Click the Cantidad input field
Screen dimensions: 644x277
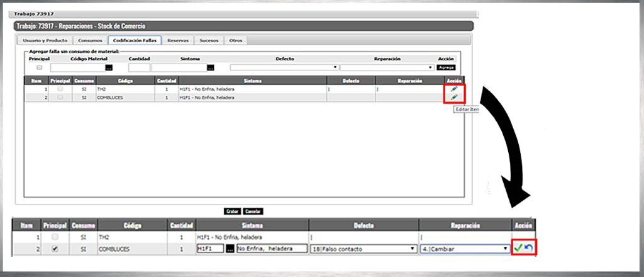(139, 67)
